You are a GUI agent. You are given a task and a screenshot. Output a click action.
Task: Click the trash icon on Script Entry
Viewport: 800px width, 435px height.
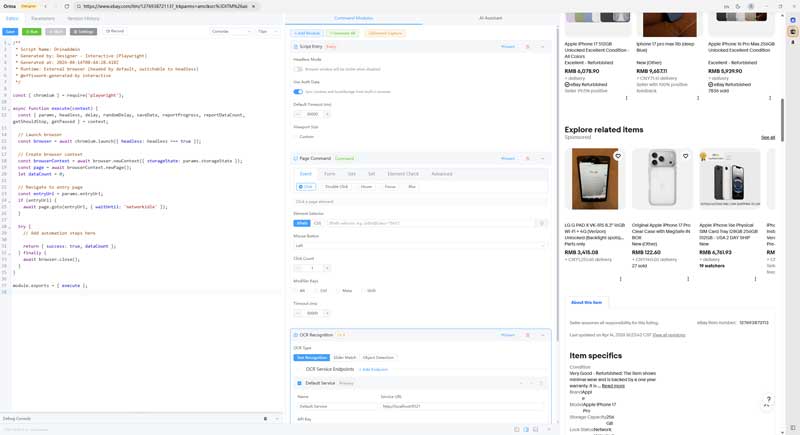[528, 47]
